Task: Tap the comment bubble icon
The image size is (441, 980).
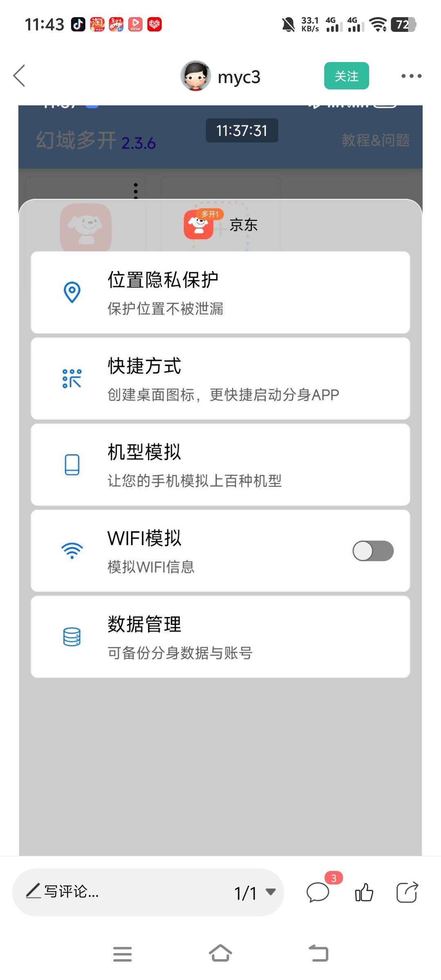Action: click(318, 892)
